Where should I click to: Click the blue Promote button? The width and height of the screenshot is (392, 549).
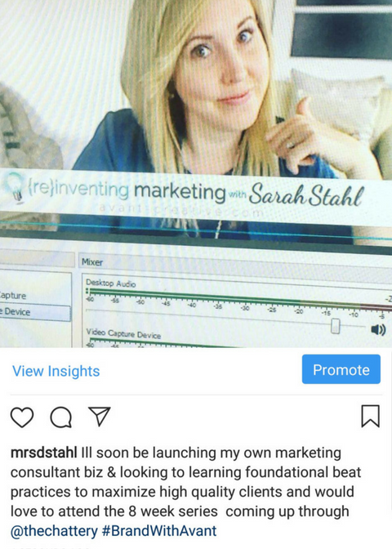341,369
